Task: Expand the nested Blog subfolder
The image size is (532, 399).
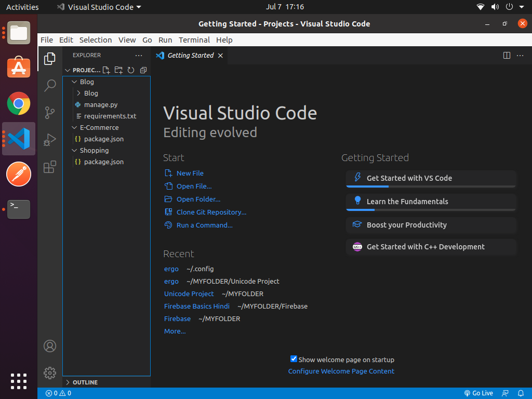Action: click(79, 94)
